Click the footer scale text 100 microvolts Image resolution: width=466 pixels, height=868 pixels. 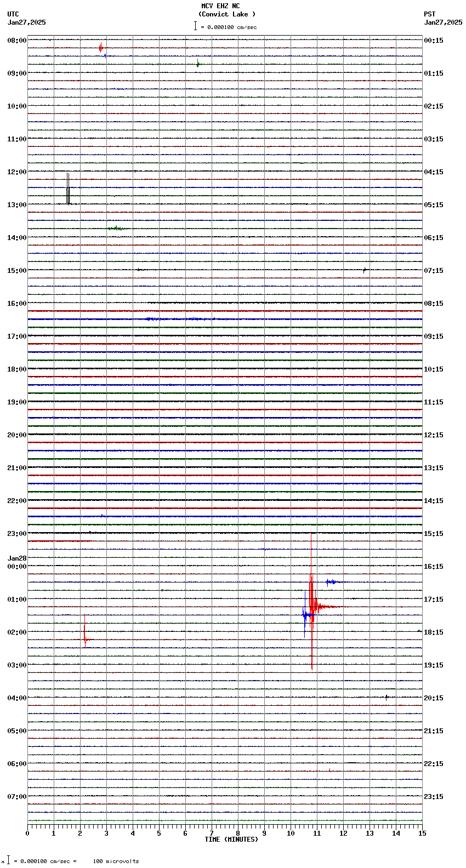[116, 861]
